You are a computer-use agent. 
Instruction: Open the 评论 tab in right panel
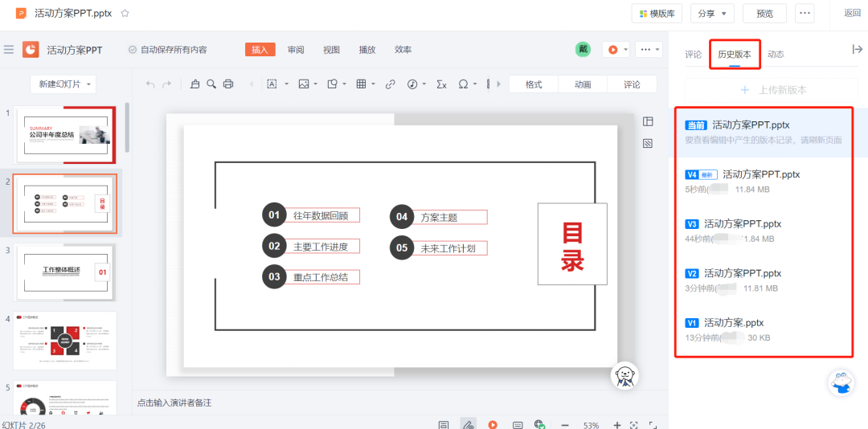tap(693, 55)
